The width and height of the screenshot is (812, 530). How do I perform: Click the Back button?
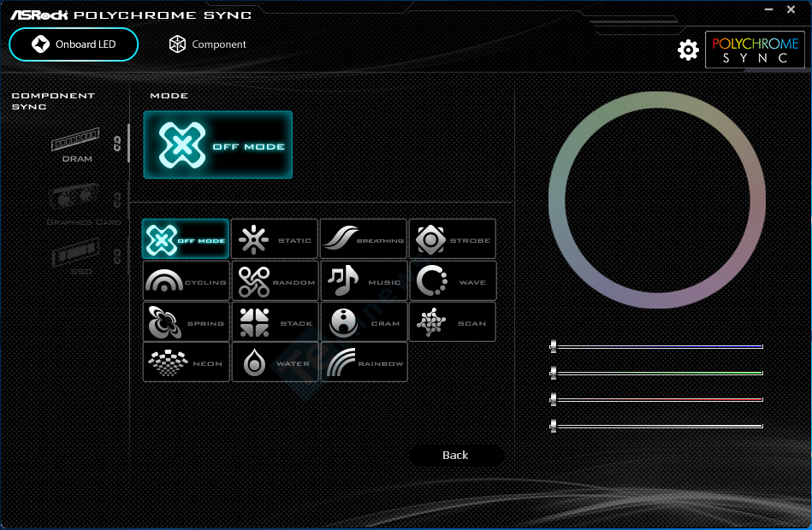(455, 455)
